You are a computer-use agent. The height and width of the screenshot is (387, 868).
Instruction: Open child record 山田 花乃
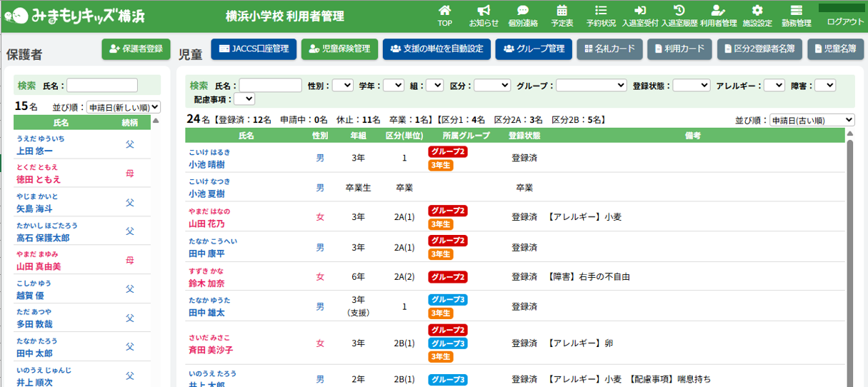coord(206,224)
